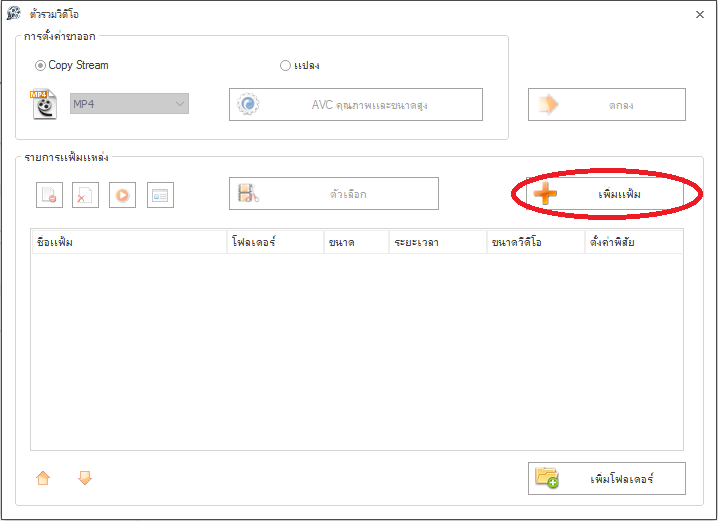
Task: Close the ตัวรวมวิดีโอ dialog window
Action: 700,15
